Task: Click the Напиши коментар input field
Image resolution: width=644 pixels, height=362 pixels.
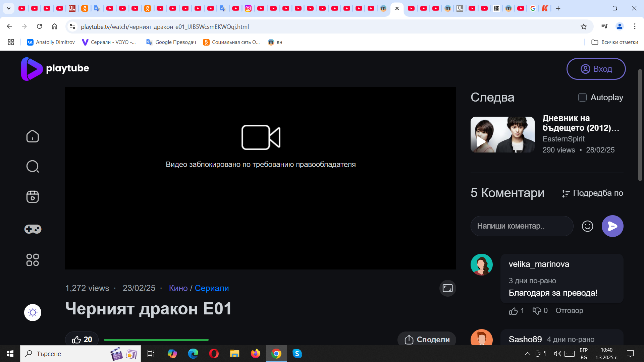Action: click(522, 226)
